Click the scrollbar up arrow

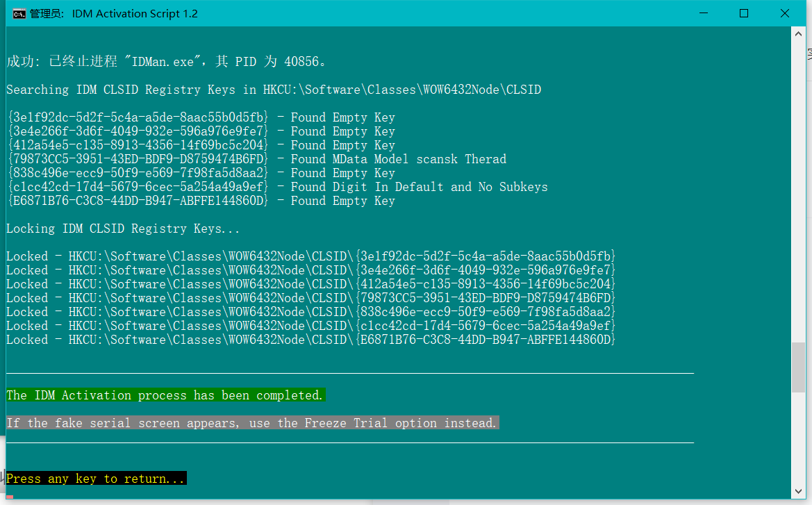[798, 34]
